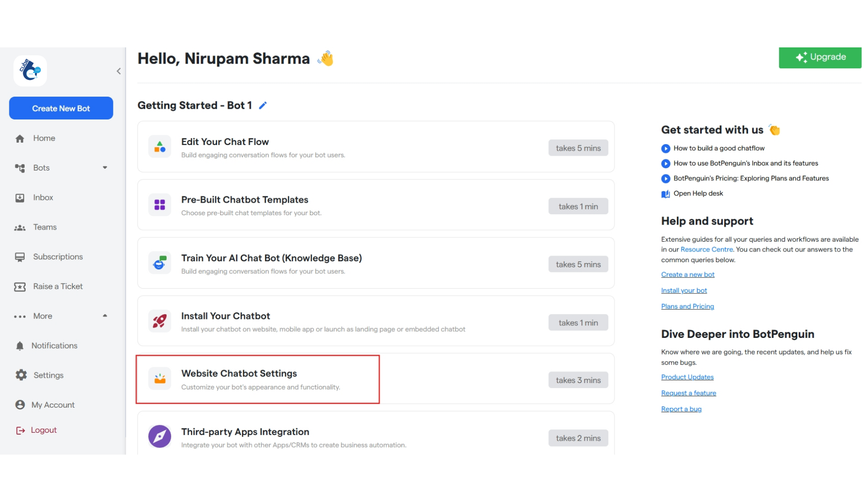The image size is (868, 502).
Task: Open the Edit Your Chat Flow title
Action: pyautogui.click(x=225, y=142)
